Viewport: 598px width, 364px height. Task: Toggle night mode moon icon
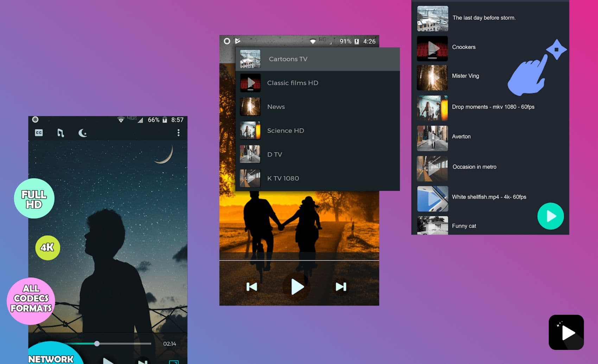(x=83, y=133)
